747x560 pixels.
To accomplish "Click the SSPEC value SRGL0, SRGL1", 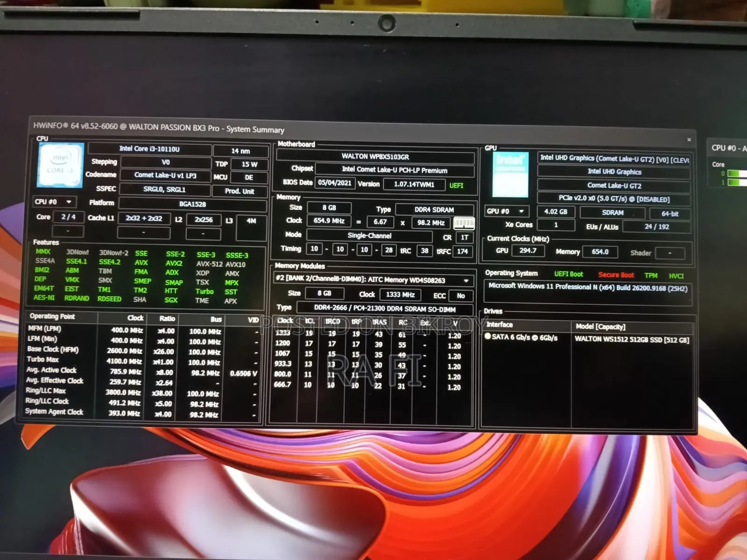I will [x=164, y=189].
